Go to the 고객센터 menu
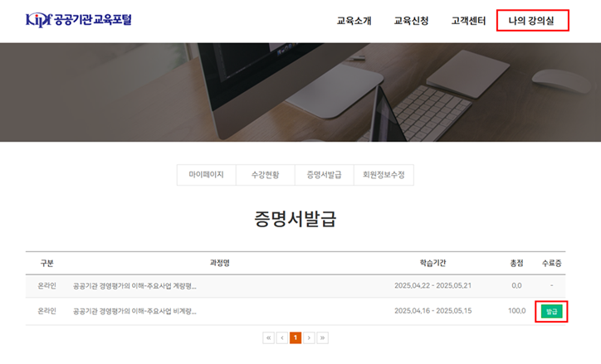 (468, 21)
